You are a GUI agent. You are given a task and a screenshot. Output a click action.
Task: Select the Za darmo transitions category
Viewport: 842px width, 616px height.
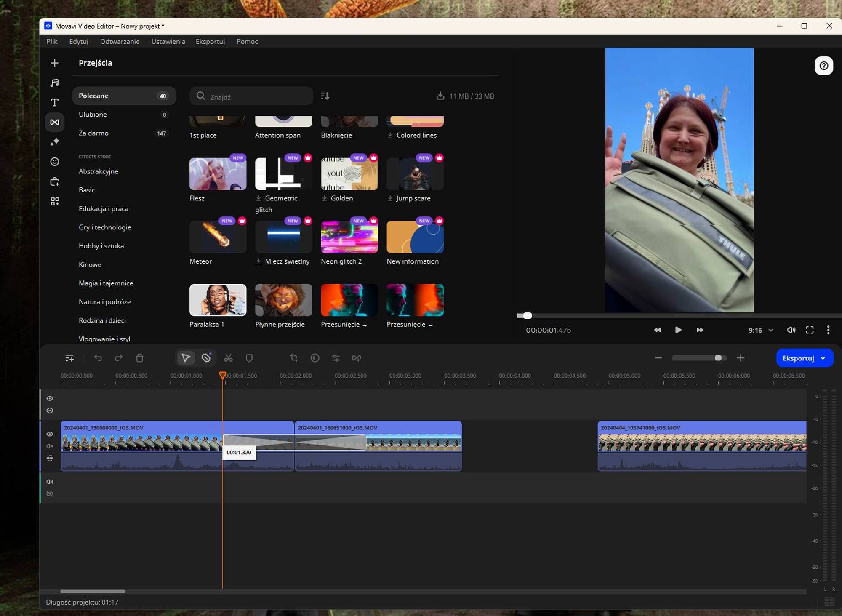tap(93, 133)
